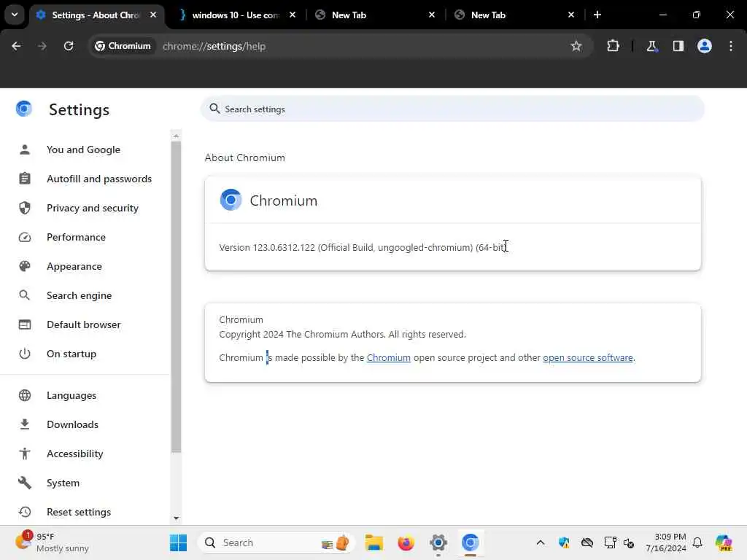
Task: Open the Copilot preview icon in taskbar
Action: [x=724, y=542]
